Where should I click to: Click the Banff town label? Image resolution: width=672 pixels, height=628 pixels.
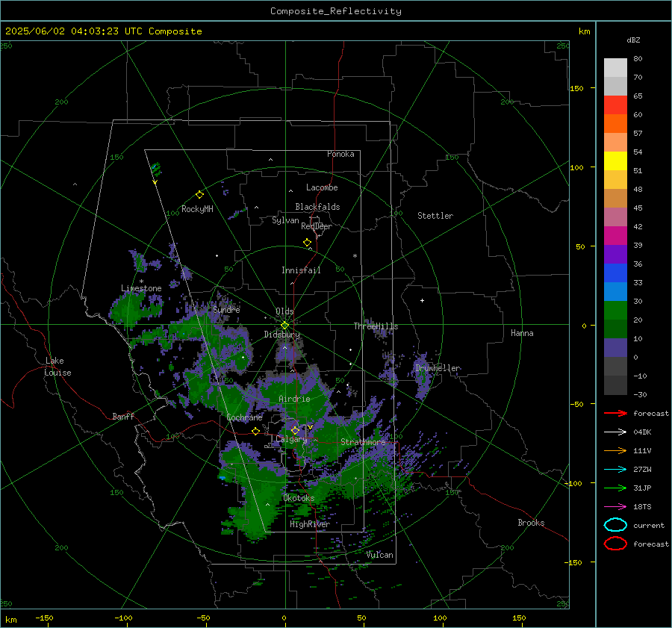click(x=123, y=416)
